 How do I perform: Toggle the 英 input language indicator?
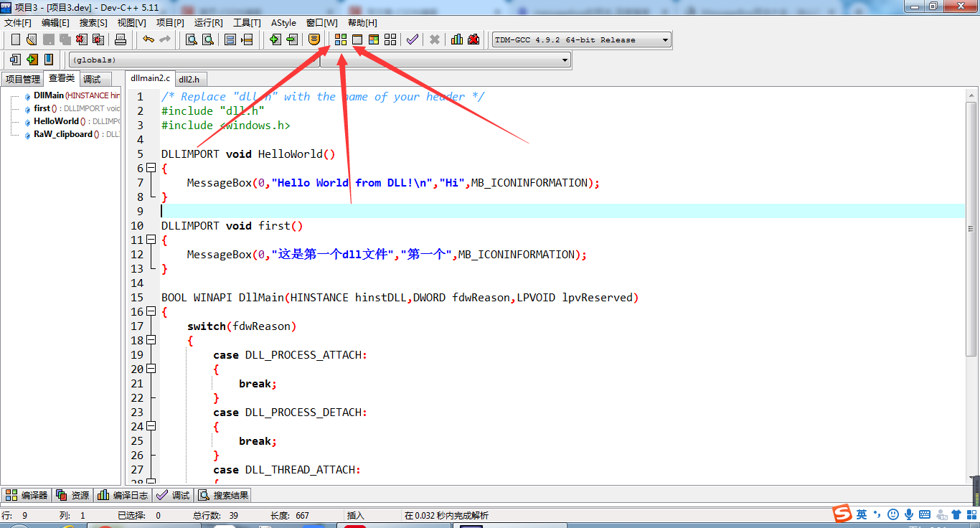(x=862, y=514)
